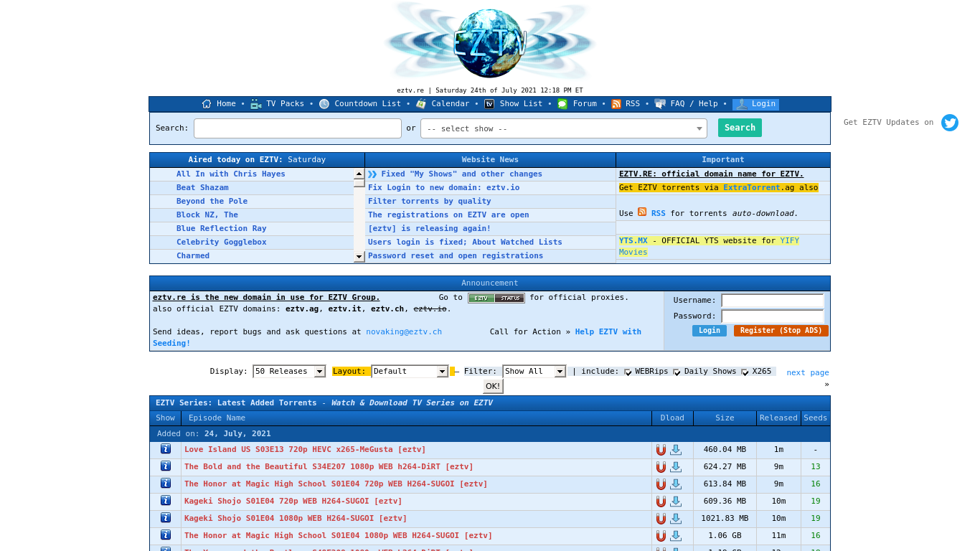Click the EZTV Status proxies badge
The width and height of the screenshot is (980, 551).
point(496,298)
